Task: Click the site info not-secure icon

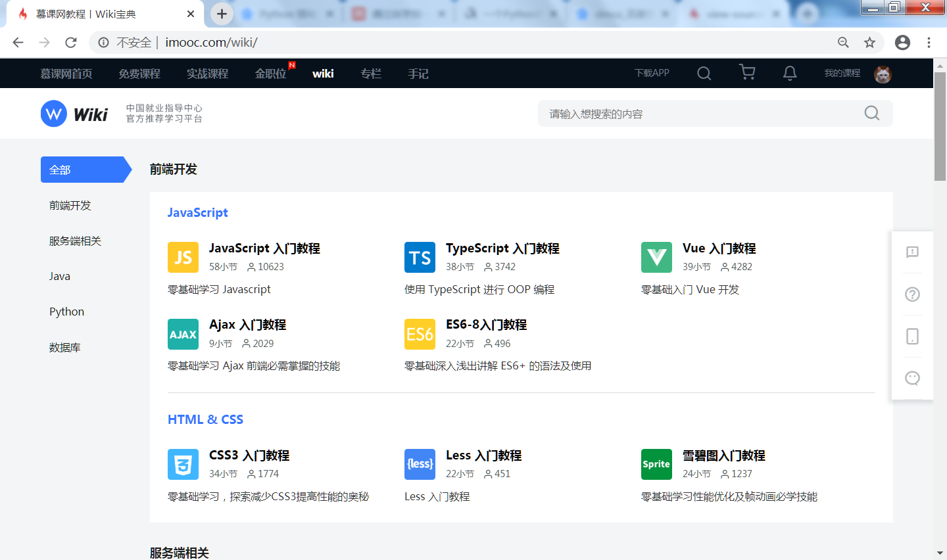Action: tap(103, 42)
